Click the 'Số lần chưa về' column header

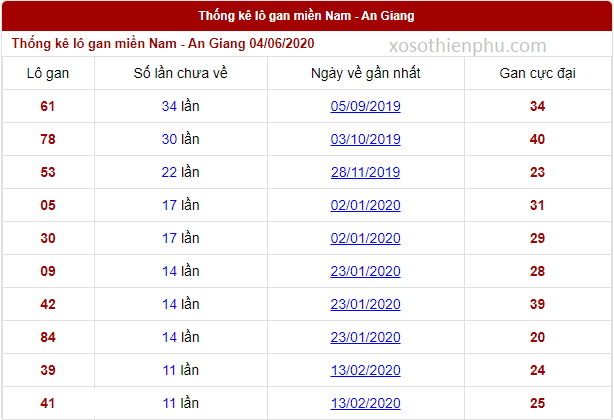click(181, 73)
